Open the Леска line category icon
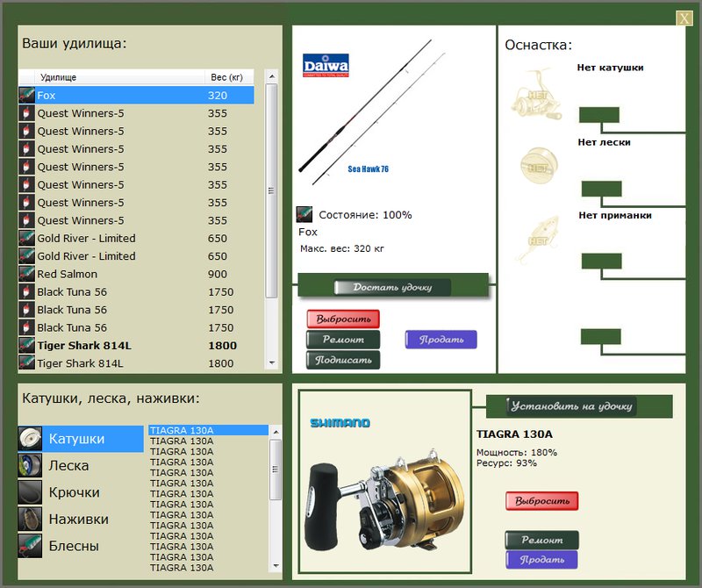The width and height of the screenshot is (702, 588). coord(30,465)
